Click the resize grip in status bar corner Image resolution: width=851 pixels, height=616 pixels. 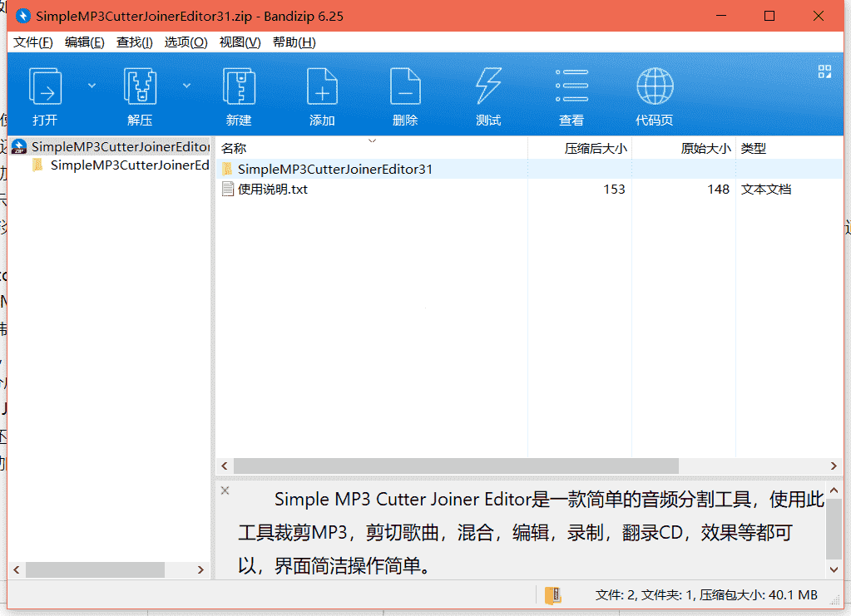coord(836,601)
